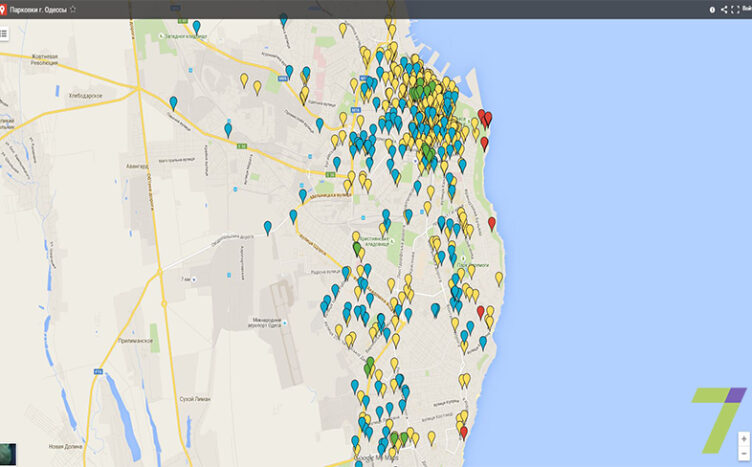Click the star icon next to map title
Screen dimensions: 752x467
pyautogui.click(x=73, y=9)
